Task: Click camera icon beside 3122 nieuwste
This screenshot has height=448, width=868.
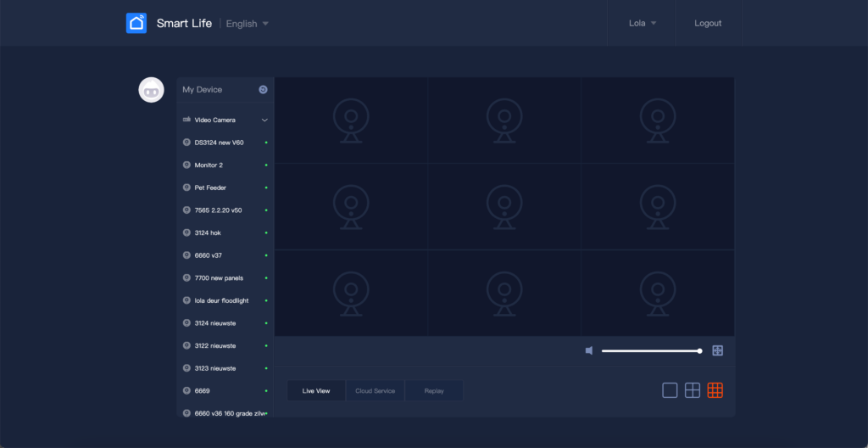Action: coord(186,345)
